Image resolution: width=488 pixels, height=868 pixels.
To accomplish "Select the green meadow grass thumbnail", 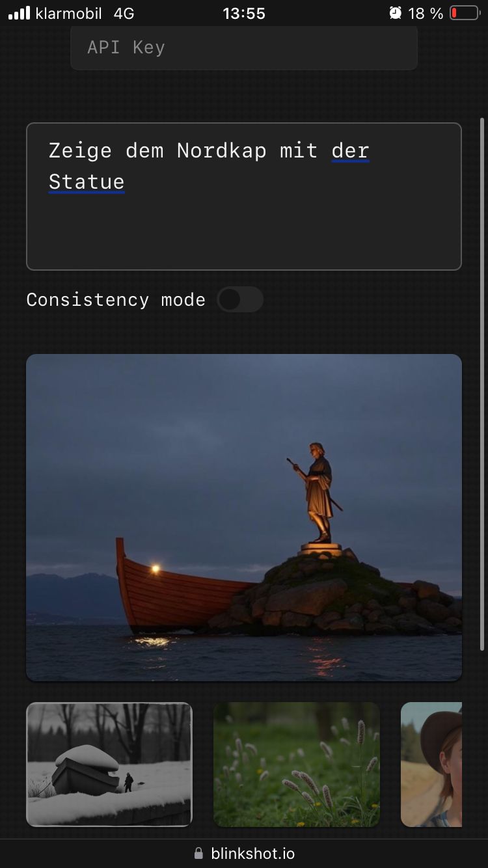I will 297,765.
